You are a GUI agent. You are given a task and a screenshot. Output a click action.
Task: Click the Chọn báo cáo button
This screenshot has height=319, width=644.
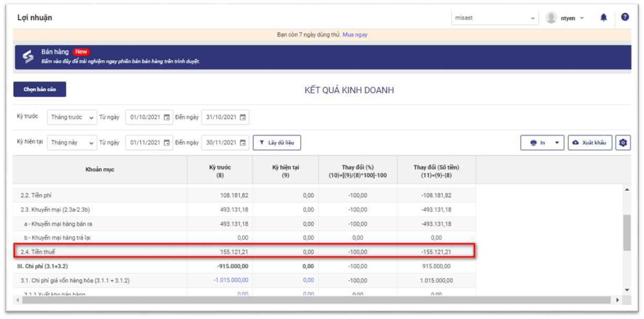(39, 89)
